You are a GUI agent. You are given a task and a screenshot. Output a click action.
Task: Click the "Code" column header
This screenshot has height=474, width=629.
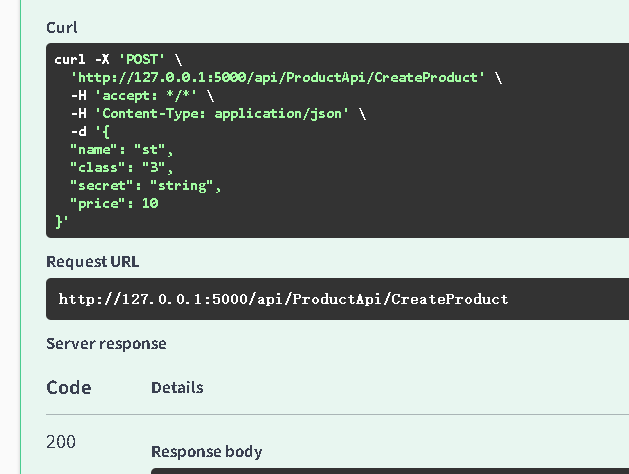pyautogui.click(x=69, y=388)
